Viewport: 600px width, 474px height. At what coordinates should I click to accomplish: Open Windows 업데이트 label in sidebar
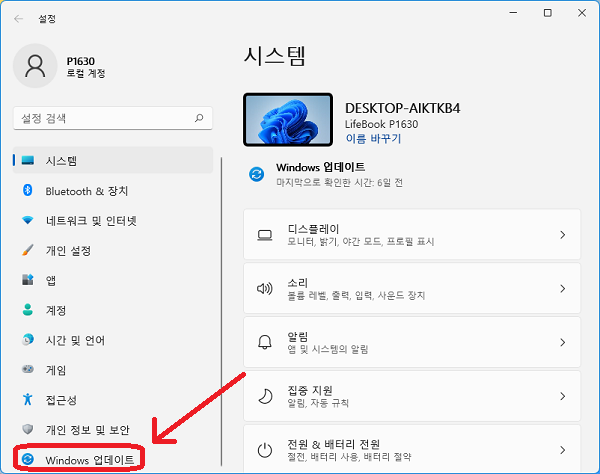90,459
